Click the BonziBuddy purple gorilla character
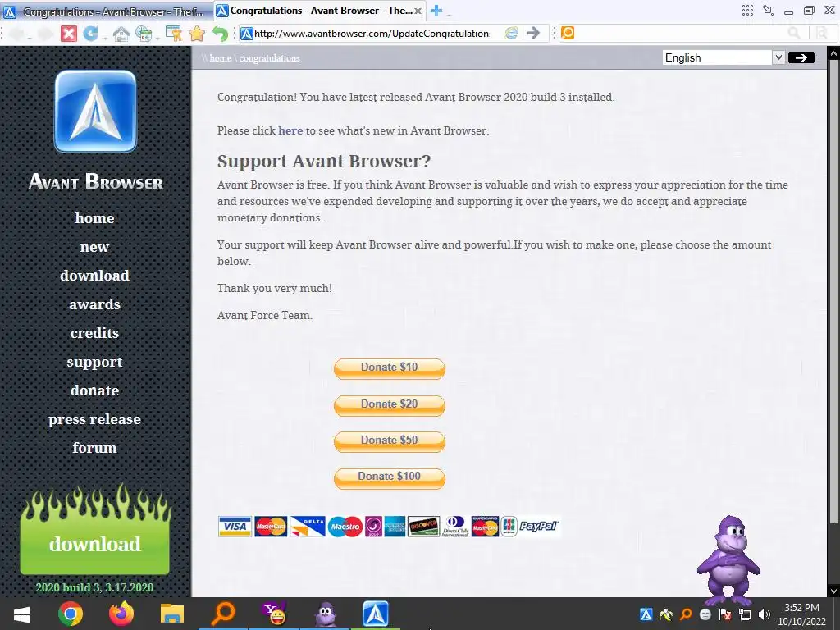This screenshot has height=630, width=840. point(728,559)
